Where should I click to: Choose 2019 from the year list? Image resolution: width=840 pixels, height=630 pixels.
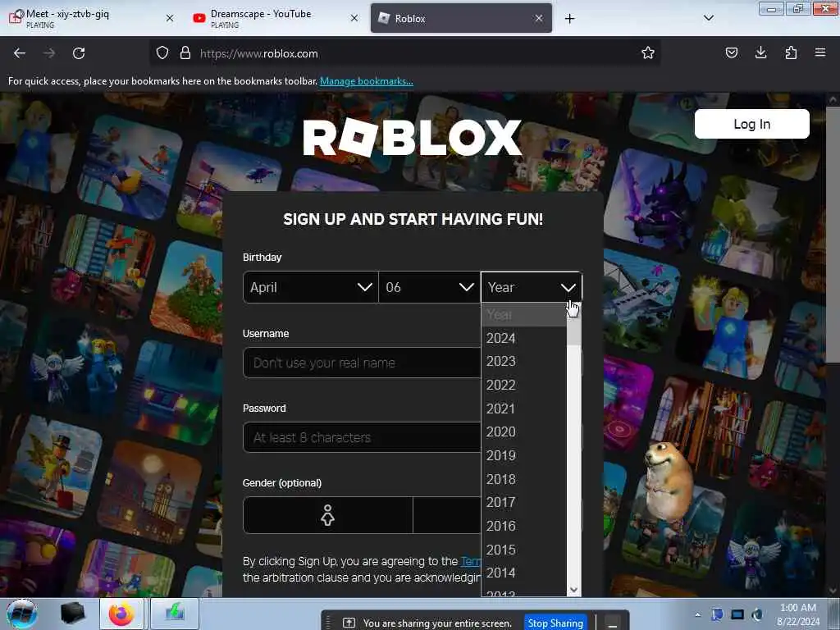(523, 455)
